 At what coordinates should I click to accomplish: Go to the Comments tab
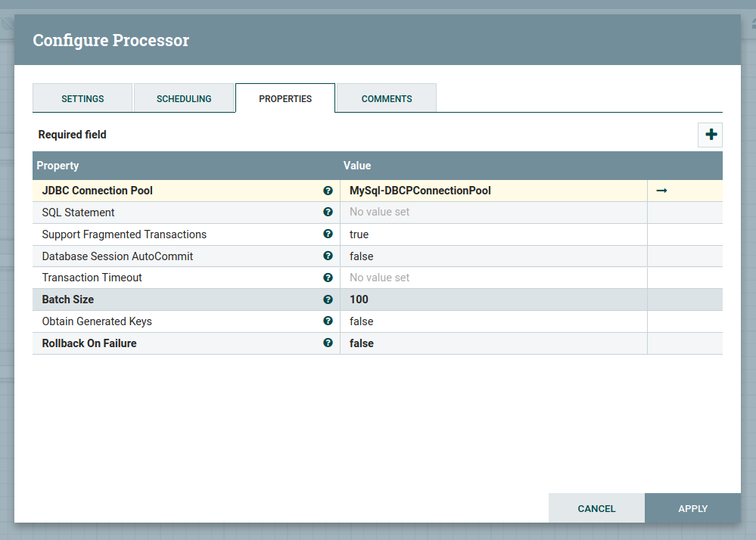click(x=387, y=98)
